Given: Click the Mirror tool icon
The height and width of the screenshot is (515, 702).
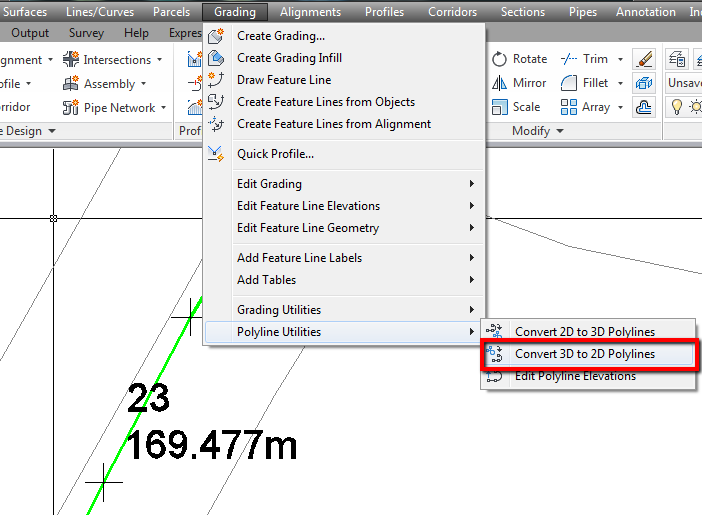Looking at the screenshot, I should point(499,83).
